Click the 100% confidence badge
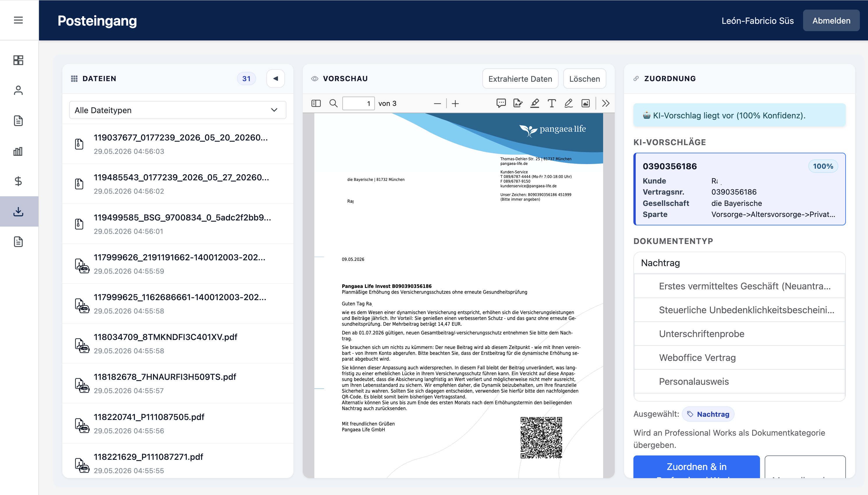This screenshot has width=868, height=495. (823, 166)
